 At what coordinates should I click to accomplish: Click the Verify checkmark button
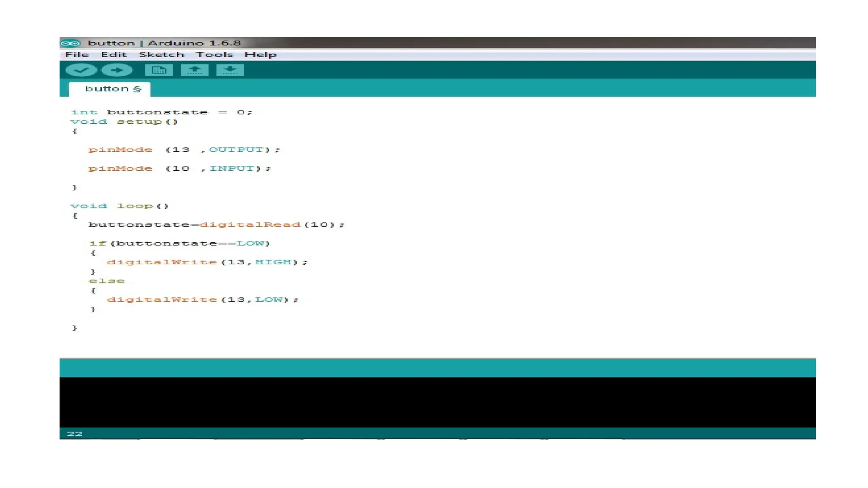81,70
